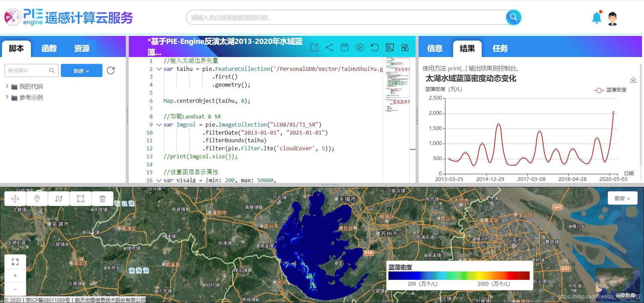The height and width of the screenshot is (303, 644).
Task: Click magnifier in script search box
Action: pos(52,70)
